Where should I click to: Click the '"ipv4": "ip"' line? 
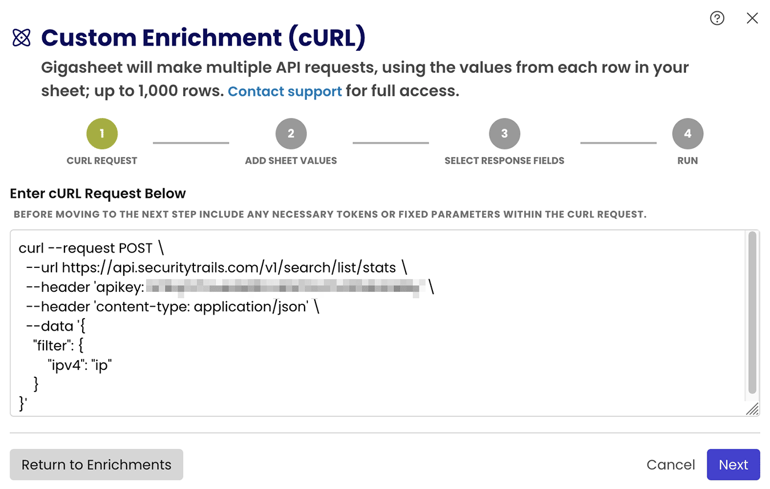(x=80, y=365)
